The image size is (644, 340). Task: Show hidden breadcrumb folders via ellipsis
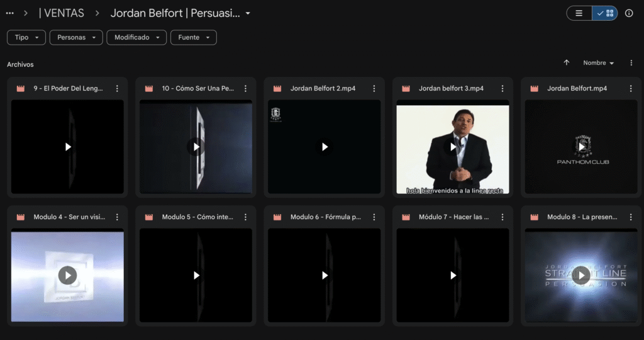point(9,13)
